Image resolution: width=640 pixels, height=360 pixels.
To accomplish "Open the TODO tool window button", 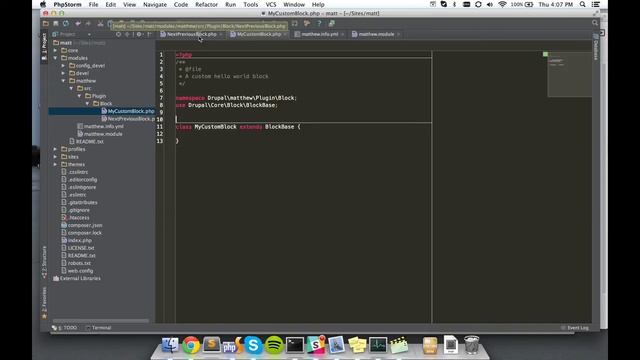I will point(64,328).
